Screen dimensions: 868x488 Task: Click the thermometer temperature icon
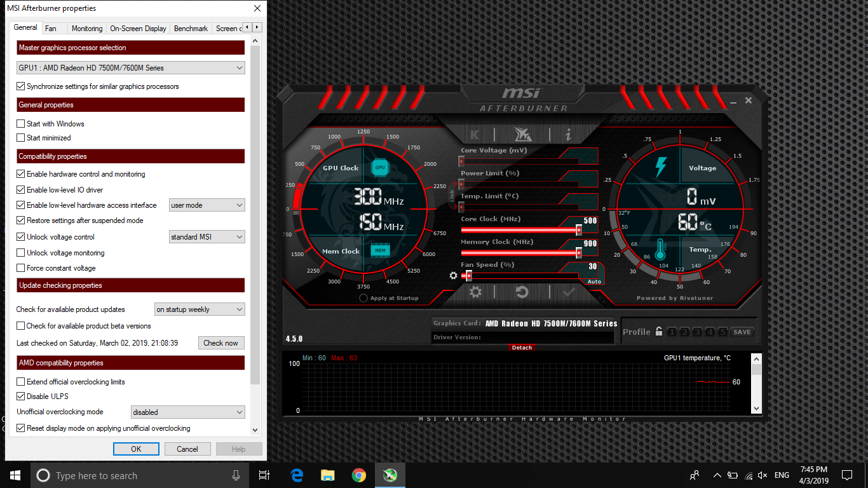pyautogui.click(x=660, y=250)
